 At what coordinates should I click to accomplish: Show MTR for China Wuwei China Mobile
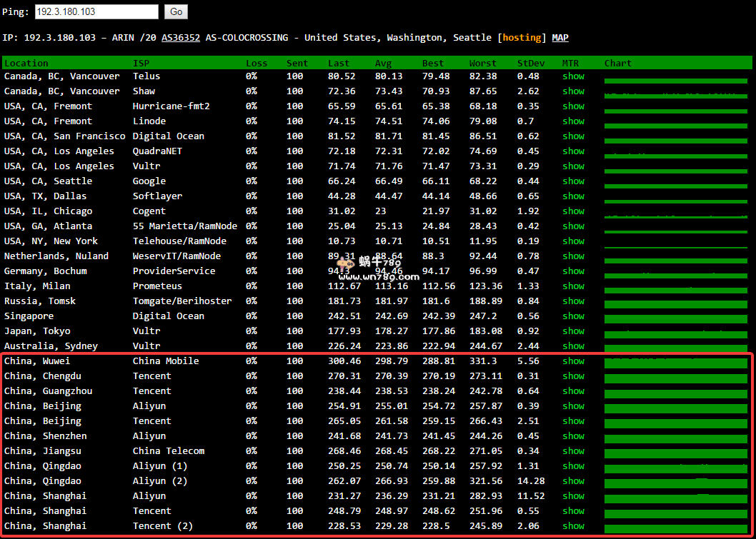574,361
